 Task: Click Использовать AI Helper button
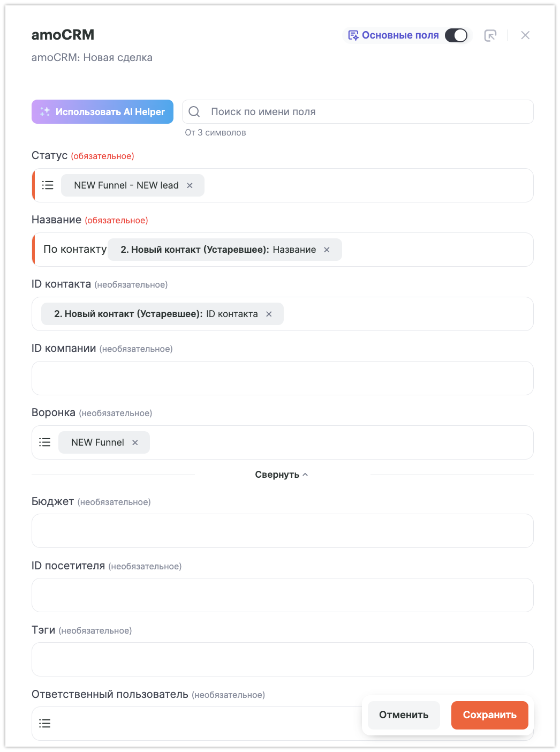pos(102,112)
